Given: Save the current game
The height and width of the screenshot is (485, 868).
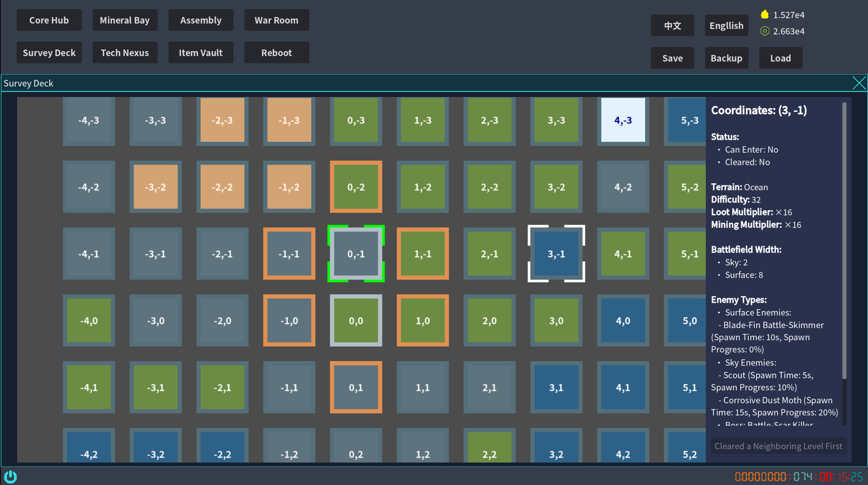Looking at the screenshot, I should tap(672, 58).
